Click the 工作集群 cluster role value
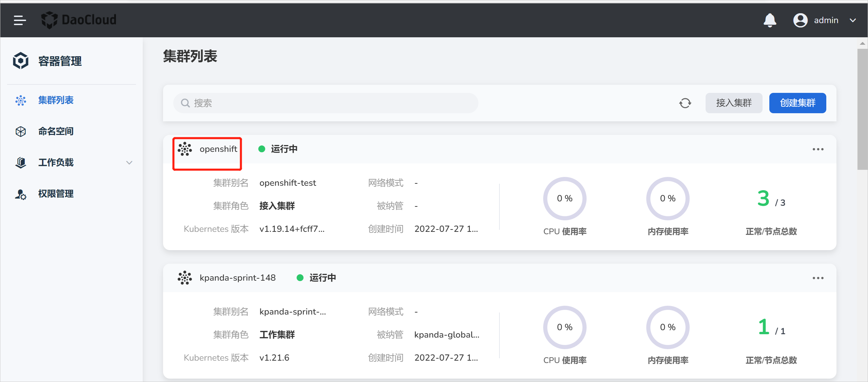This screenshot has width=868, height=382. pyautogui.click(x=277, y=335)
